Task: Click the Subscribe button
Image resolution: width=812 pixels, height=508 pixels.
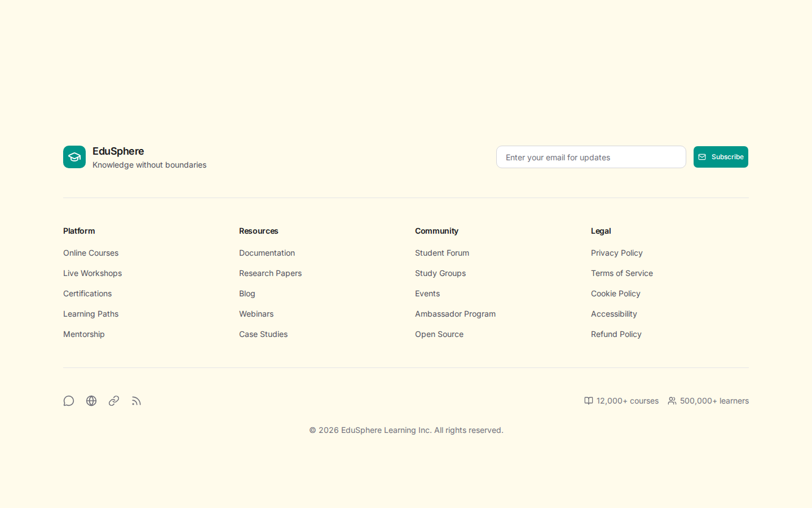Action: click(x=721, y=157)
